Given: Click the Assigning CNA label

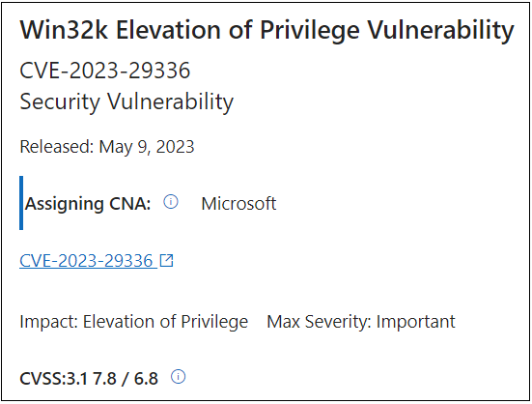Looking at the screenshot, I should pyautogui.click(x=88, y=204).
